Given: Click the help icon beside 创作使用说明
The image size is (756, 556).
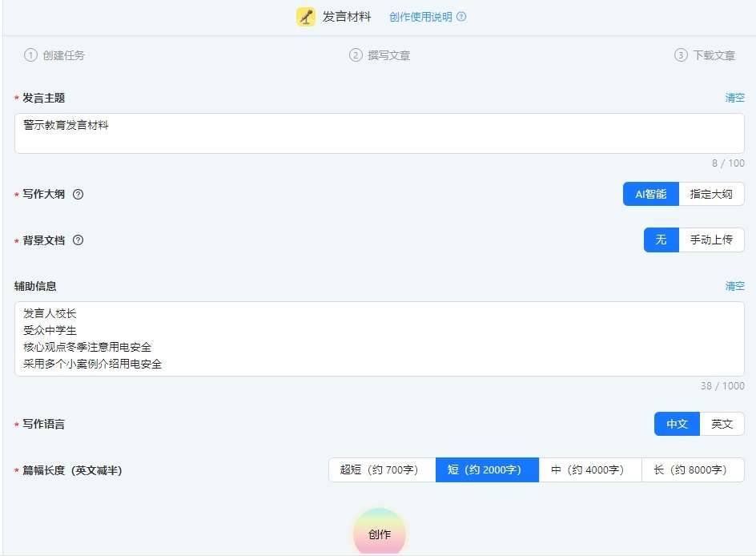Looking at the screenshot, I should click(x=461, y=17).
